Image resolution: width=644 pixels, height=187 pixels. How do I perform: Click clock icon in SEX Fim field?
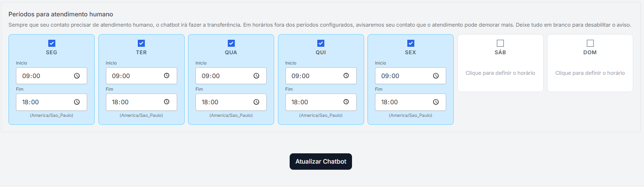click(436, 102)
